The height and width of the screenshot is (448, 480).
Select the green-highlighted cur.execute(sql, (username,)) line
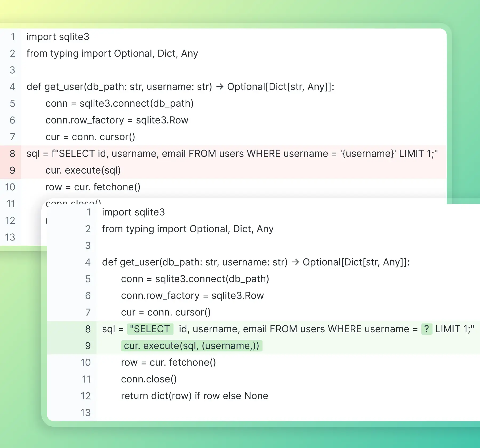[x=192, y=346]
